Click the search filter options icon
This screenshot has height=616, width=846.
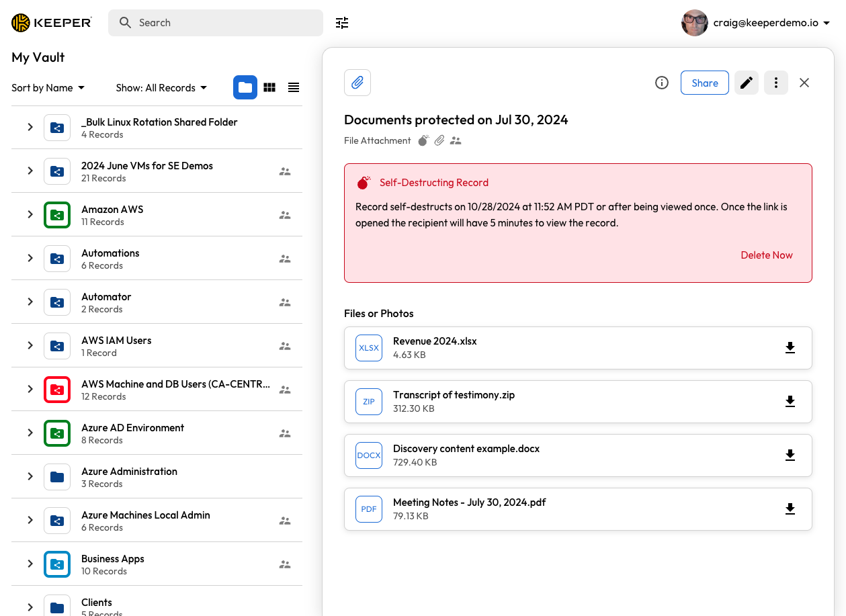pos(342,23)
